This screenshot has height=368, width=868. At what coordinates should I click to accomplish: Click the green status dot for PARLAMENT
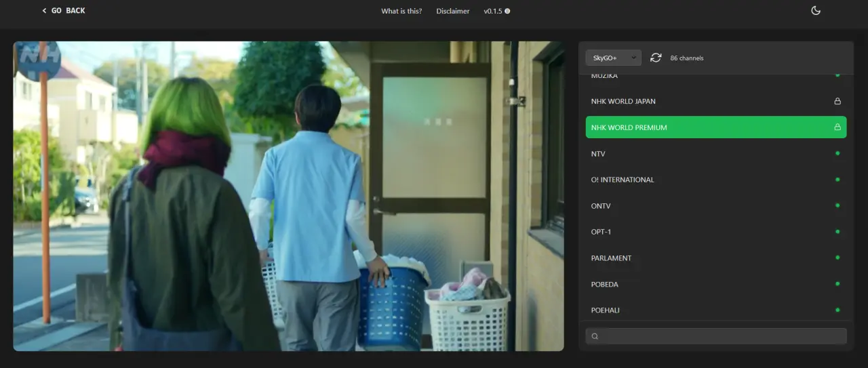point(837,258)
